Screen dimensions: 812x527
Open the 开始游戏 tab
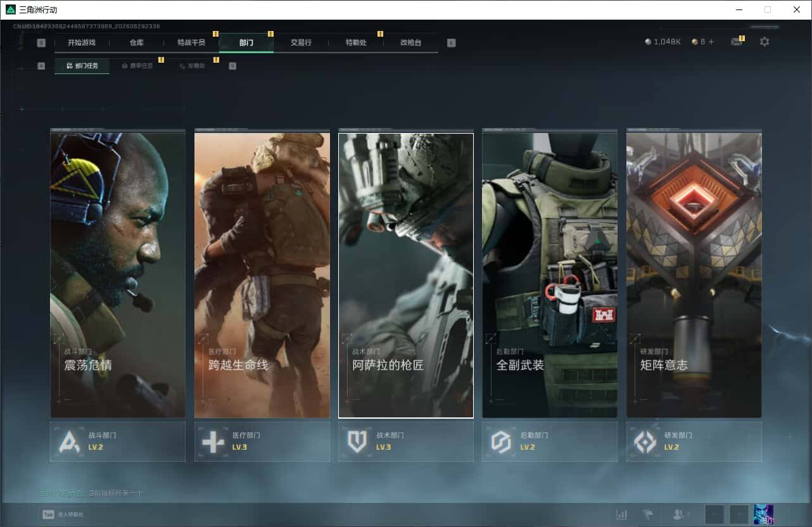82,42
